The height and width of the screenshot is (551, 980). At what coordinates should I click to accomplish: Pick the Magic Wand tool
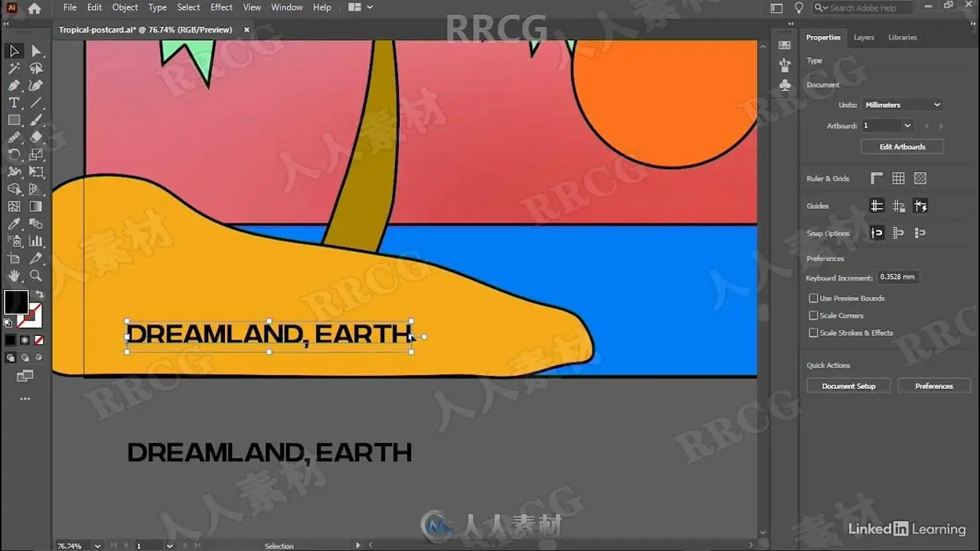pos(14,68)
